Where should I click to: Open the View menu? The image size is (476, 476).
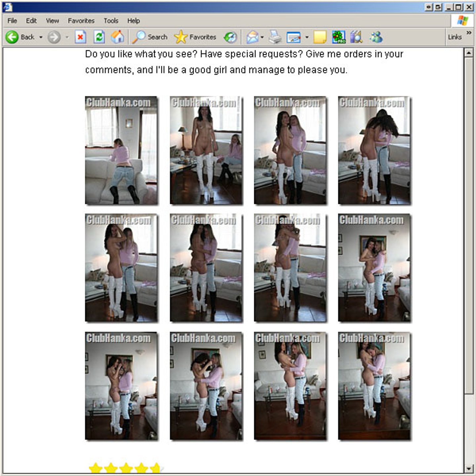click(52, 21)
